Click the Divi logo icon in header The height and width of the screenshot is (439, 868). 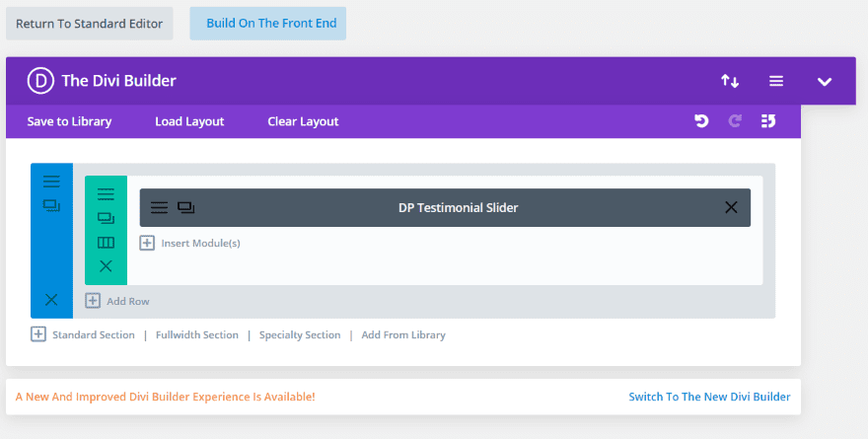click(39, 81)
